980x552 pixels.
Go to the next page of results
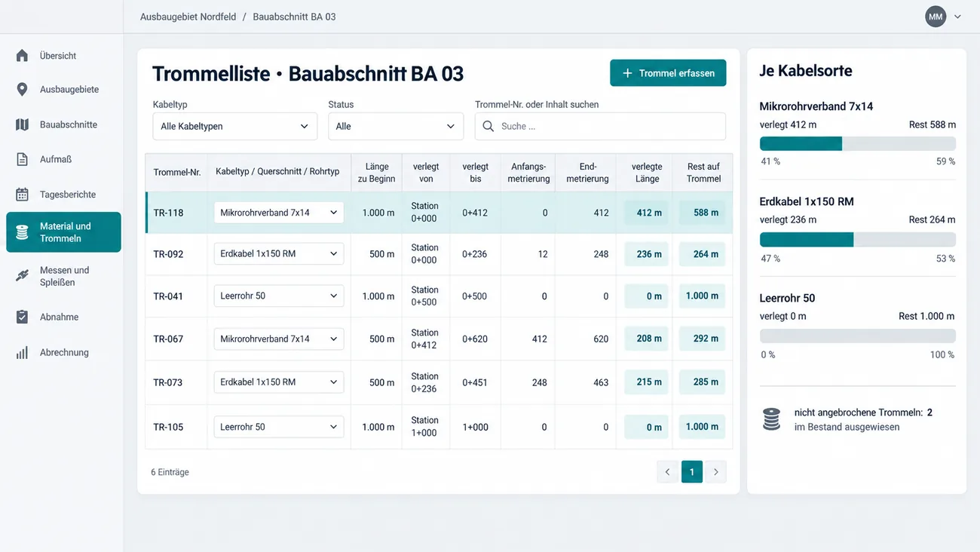click(x=715, y=472)
